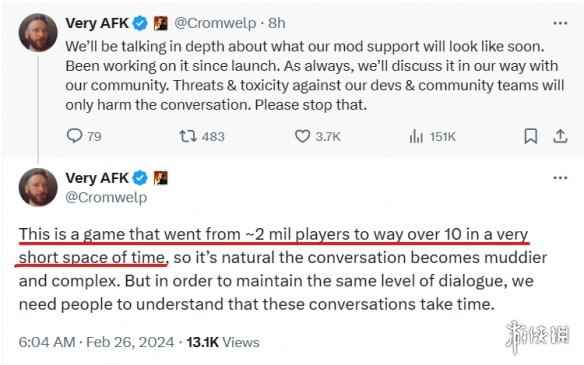Open the more options menu on second tweet
584x365 pixels.
click(560, 178)
